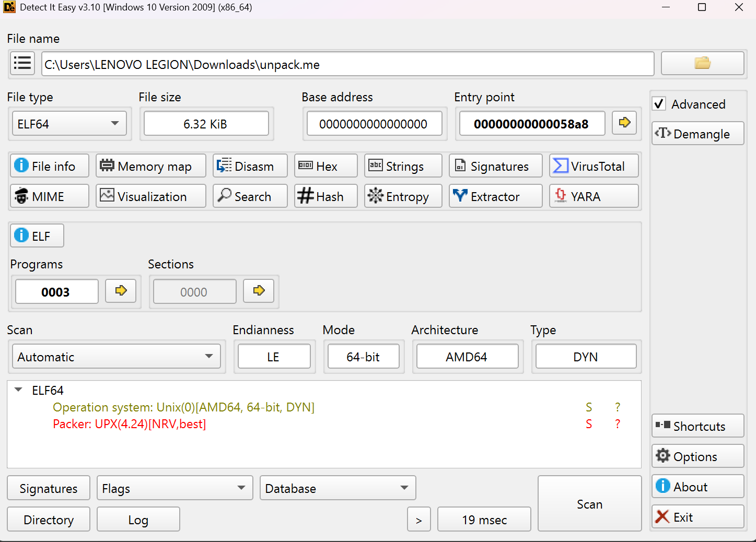
Task: Browse for a file with folder icon
Action: coord(702,63)
